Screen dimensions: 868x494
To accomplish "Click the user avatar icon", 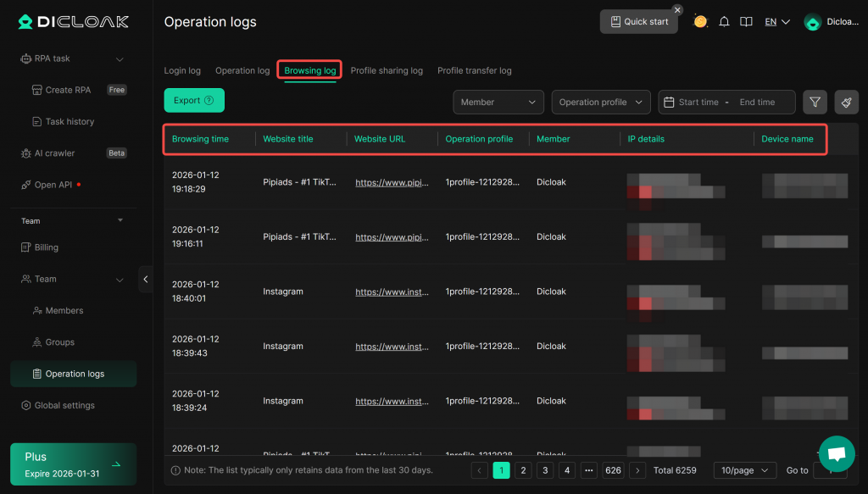I will coord(813,23).
